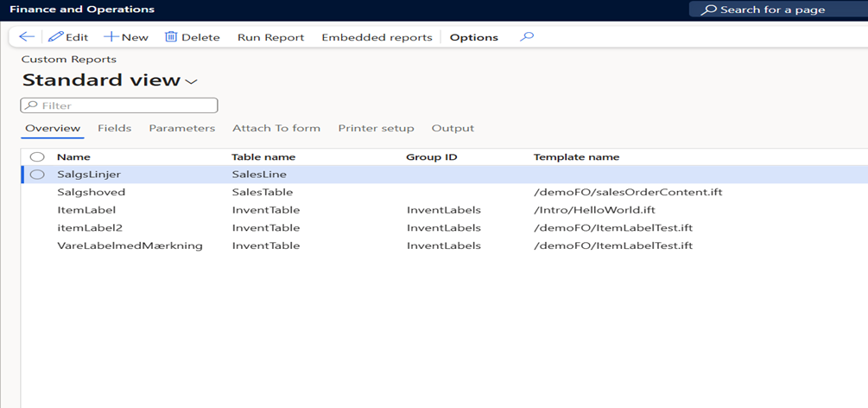Open the Options menu
Viewport: 868px width, 408px height.
click(473, 37)
